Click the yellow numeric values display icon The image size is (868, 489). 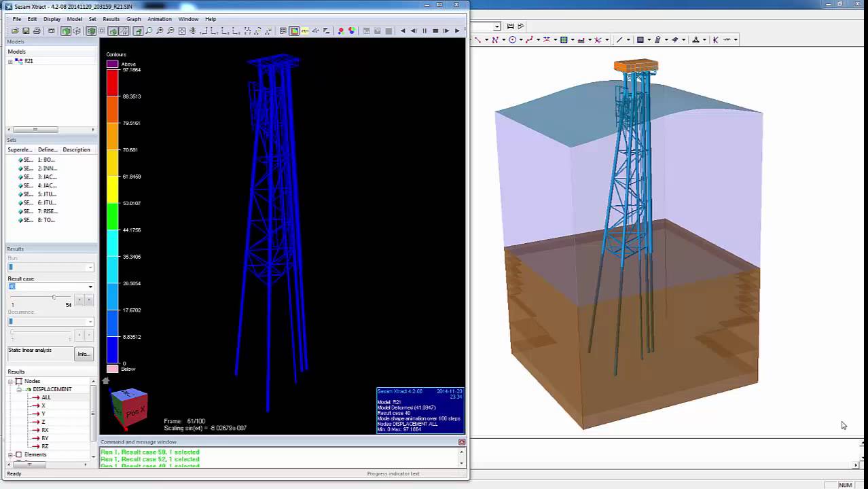coord(304,31)
